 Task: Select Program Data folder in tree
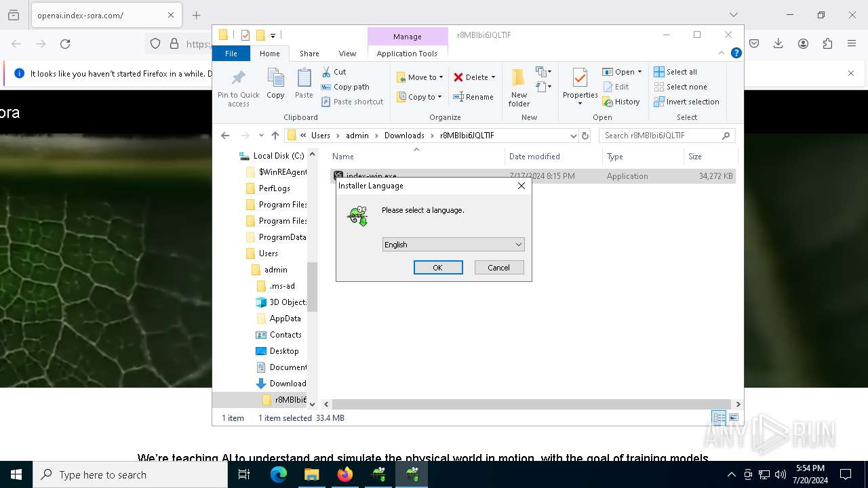[x=275, y=237]
